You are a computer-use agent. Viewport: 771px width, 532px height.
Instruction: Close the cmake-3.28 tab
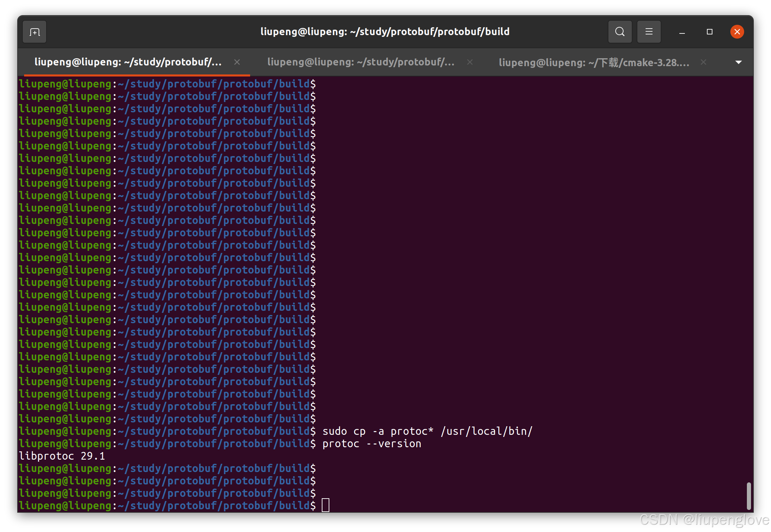tap(703, 62)
